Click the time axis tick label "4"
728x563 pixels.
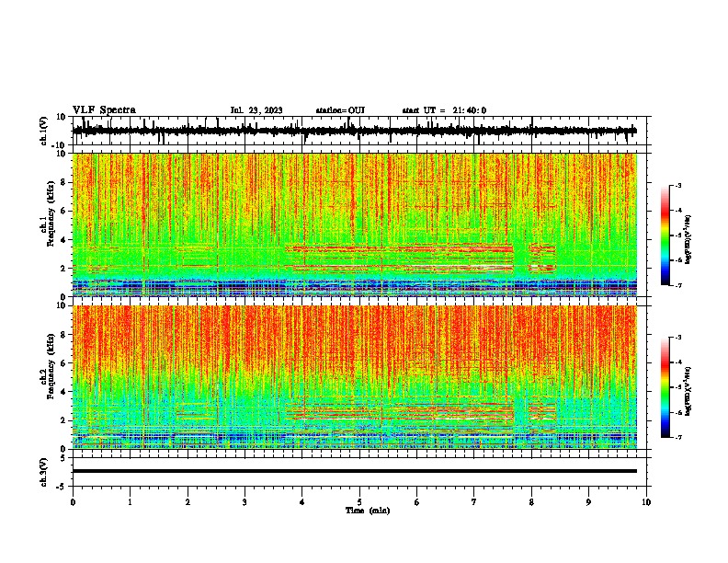[302, 502]
